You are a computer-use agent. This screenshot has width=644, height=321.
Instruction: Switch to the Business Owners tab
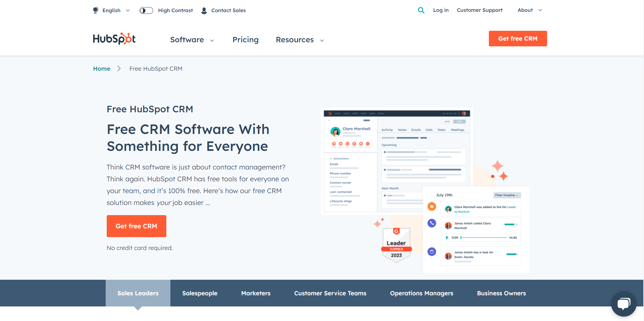(501, 293)
